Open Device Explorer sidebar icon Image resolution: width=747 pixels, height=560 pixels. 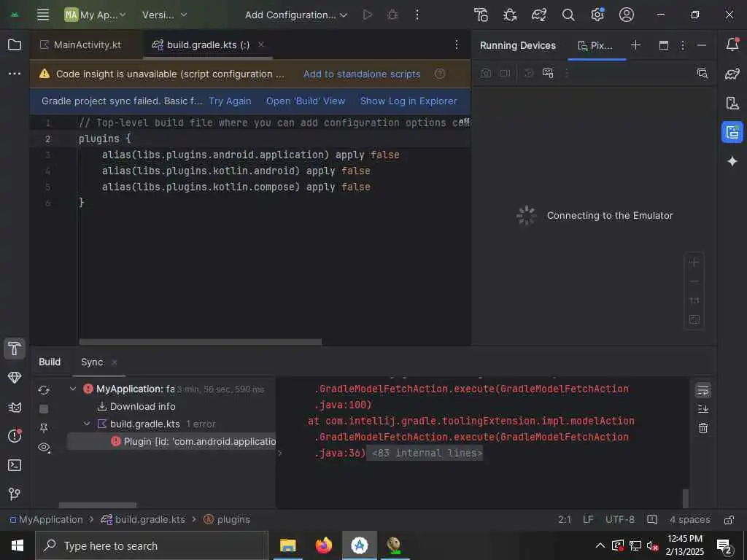[732, 103]
